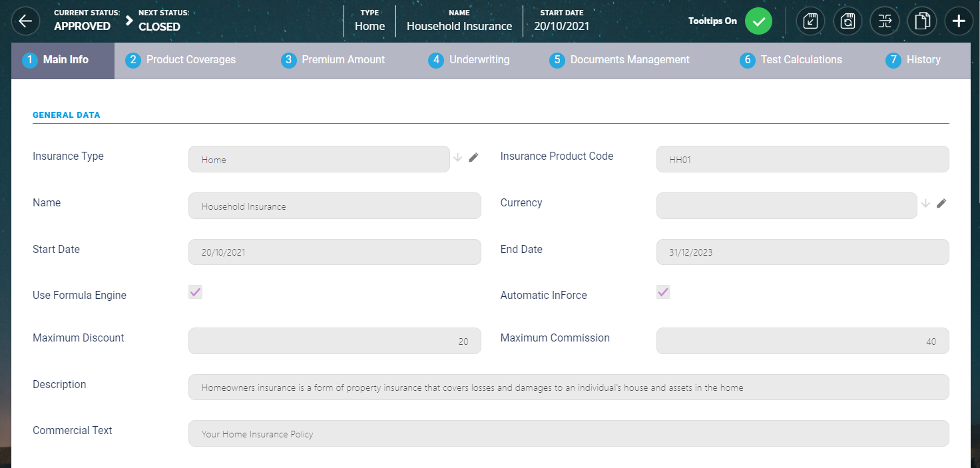This screenshot has height=468, width=980.
Task: Click the pencil icon beside Currency
Action: [941, 204]
